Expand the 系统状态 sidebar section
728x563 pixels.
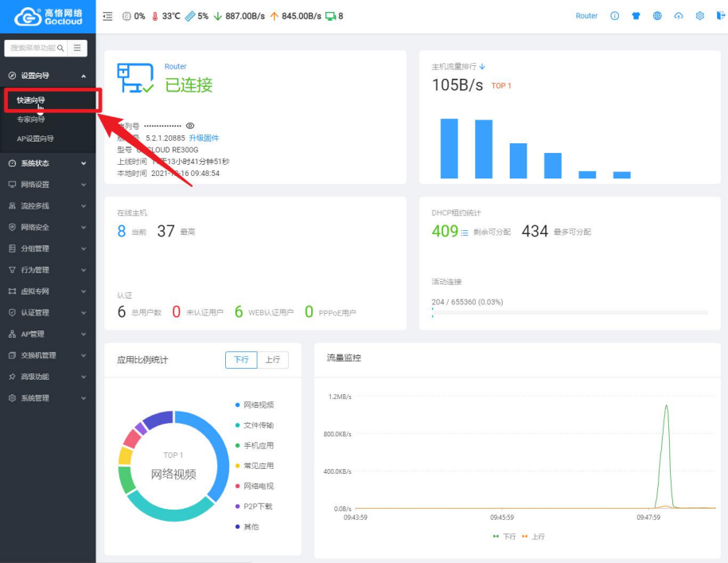(x=48, y=163)
